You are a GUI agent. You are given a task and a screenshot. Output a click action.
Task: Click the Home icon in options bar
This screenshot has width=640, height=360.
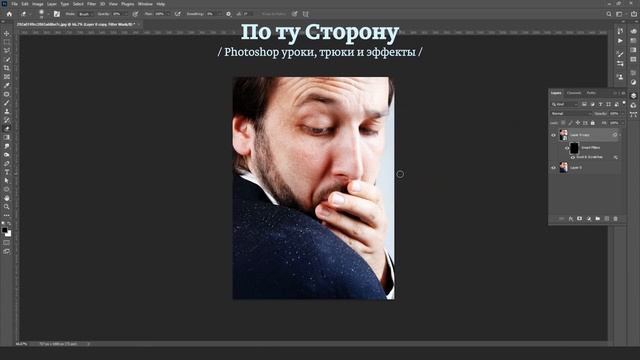pos(9,14)
